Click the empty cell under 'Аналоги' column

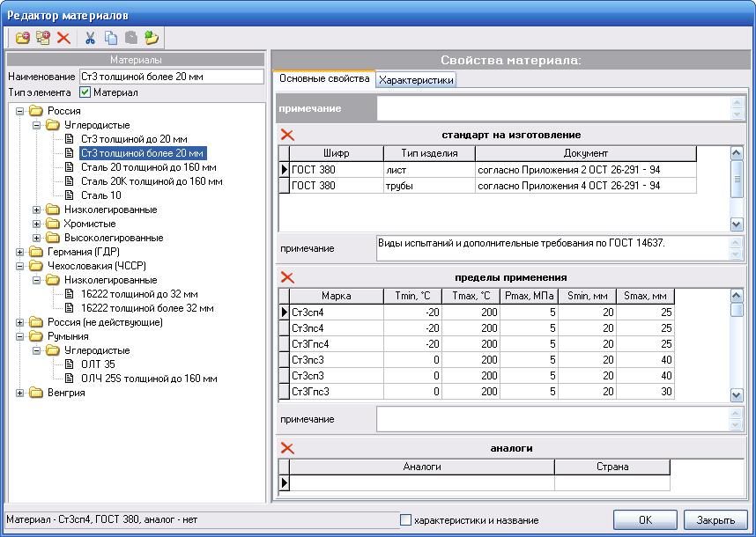[422, 482]
